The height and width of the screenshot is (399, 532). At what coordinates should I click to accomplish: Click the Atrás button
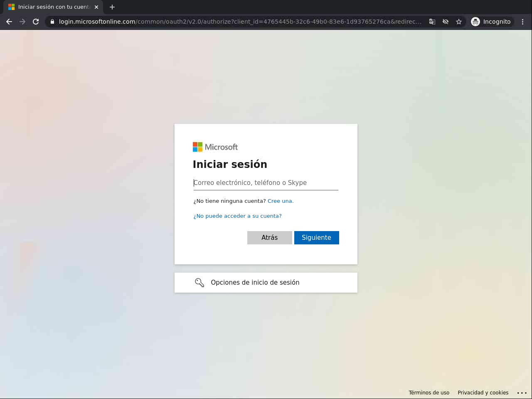pos(270,238)
